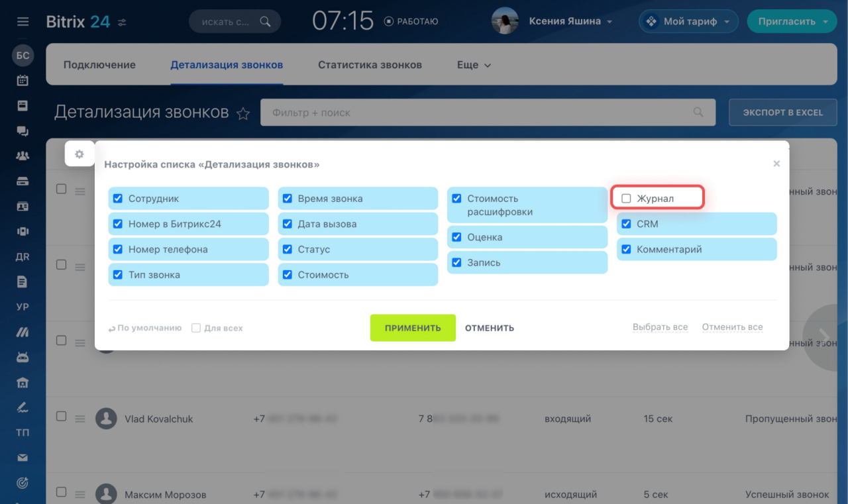Viewport: 848px width, 504px height.
Task: Uncheck the Статус checkbox
Action: coord(287,249)
